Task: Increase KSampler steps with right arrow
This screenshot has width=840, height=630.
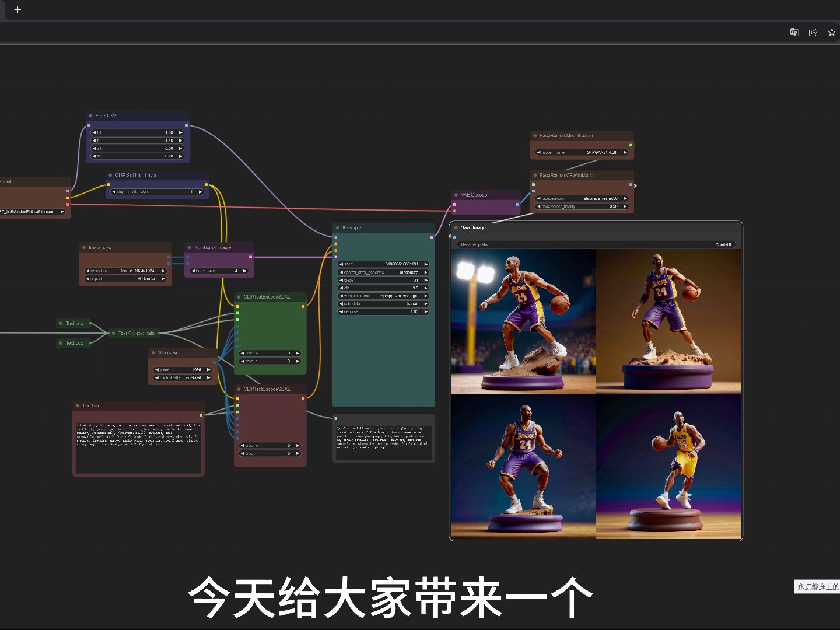Action: (426, 280)
